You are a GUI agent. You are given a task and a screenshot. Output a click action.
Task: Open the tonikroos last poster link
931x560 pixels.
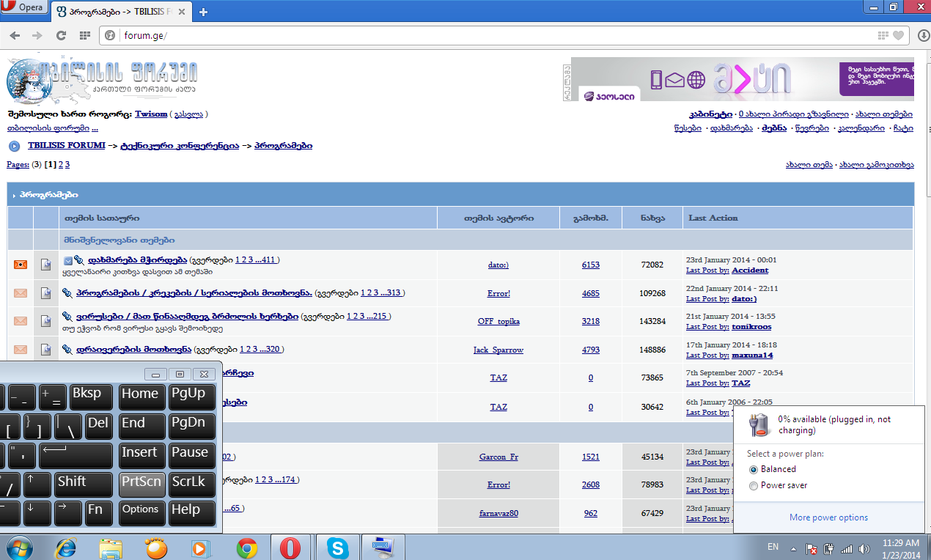coord(751,327)
